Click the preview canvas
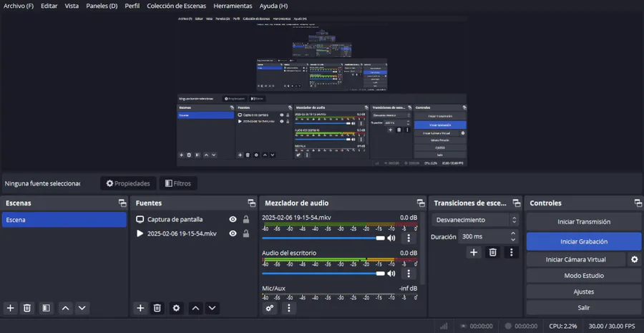 tap(322, 91)
